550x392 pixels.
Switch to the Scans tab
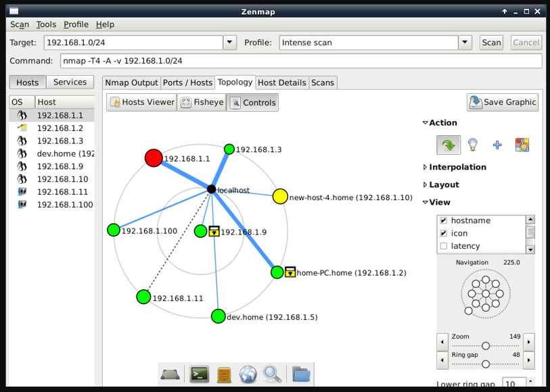coord(323,82)
